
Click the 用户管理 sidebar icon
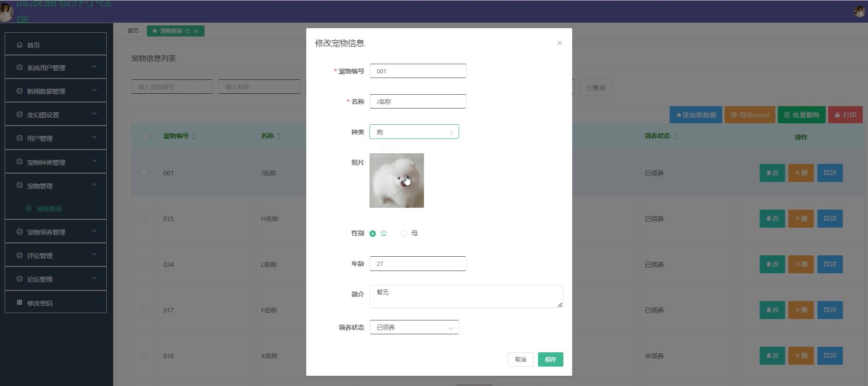[x=19, y=138]
